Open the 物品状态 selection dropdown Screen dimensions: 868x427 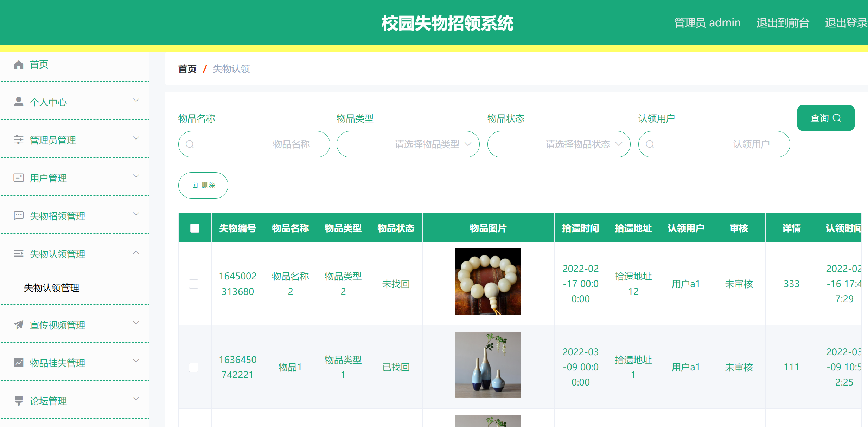click(559, 144)
